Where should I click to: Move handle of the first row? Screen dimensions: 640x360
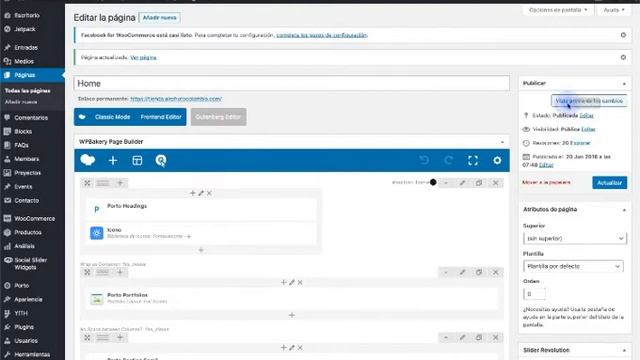87,183
